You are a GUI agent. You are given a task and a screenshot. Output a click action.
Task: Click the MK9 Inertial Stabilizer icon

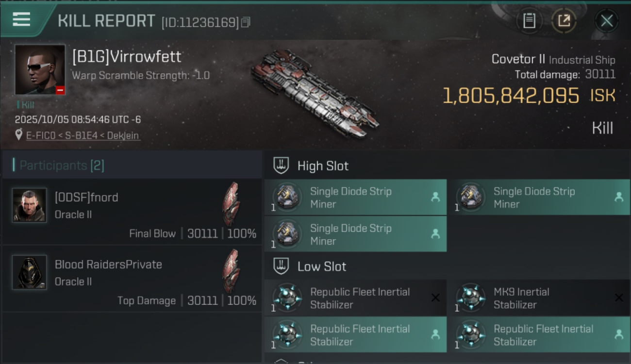471,298
